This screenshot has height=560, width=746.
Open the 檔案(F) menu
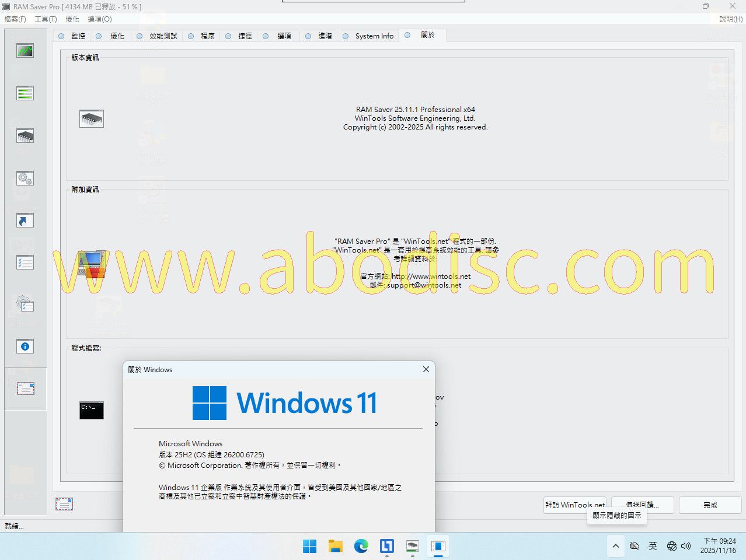click(x=15, y=19)
